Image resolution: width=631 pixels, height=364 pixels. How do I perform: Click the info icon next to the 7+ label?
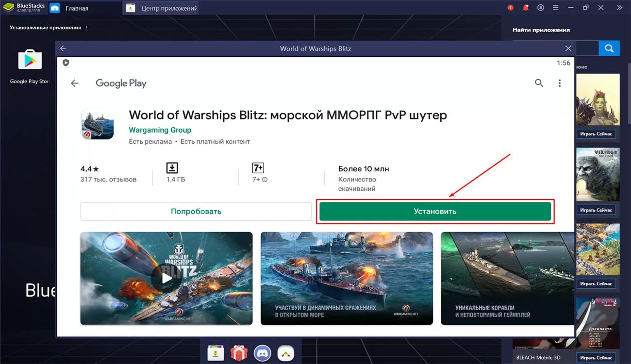point(265,180)
